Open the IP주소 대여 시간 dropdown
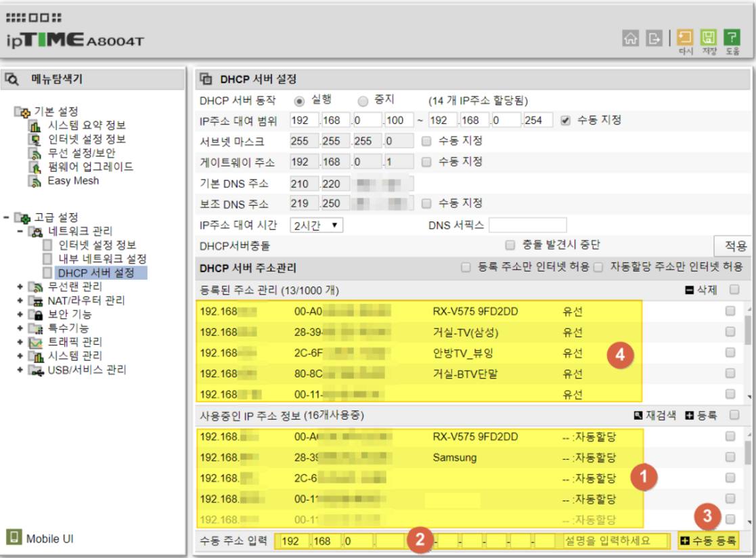 tap(317, 225)
